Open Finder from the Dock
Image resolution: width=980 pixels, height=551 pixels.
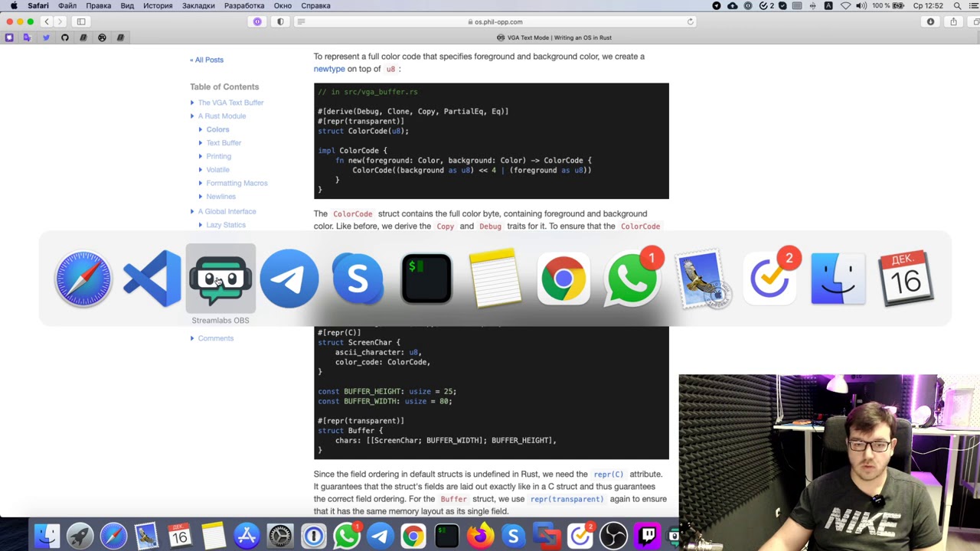47,536
